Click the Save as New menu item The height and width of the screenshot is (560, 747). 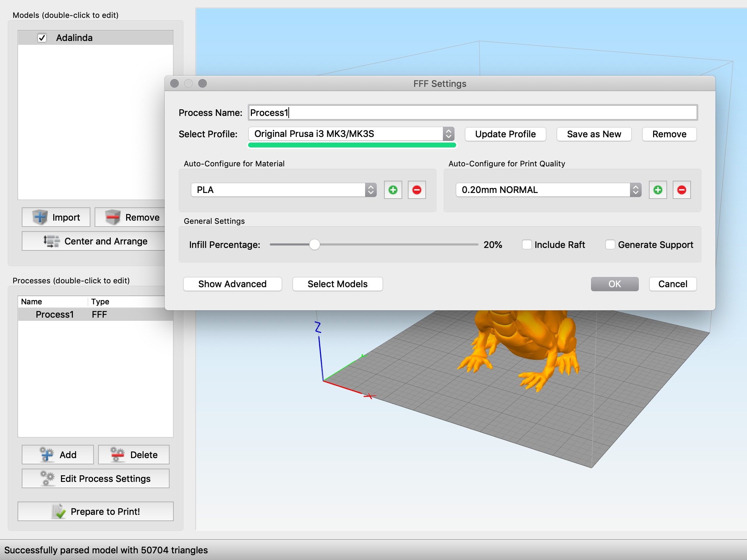pyautogui.click(x=595, y=135)
